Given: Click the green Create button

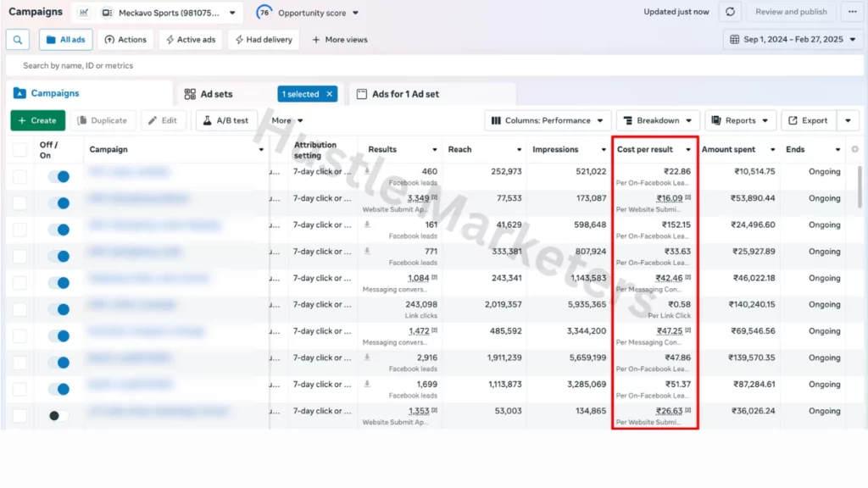Looking at the screenshot, I should (x=37, y=120).
